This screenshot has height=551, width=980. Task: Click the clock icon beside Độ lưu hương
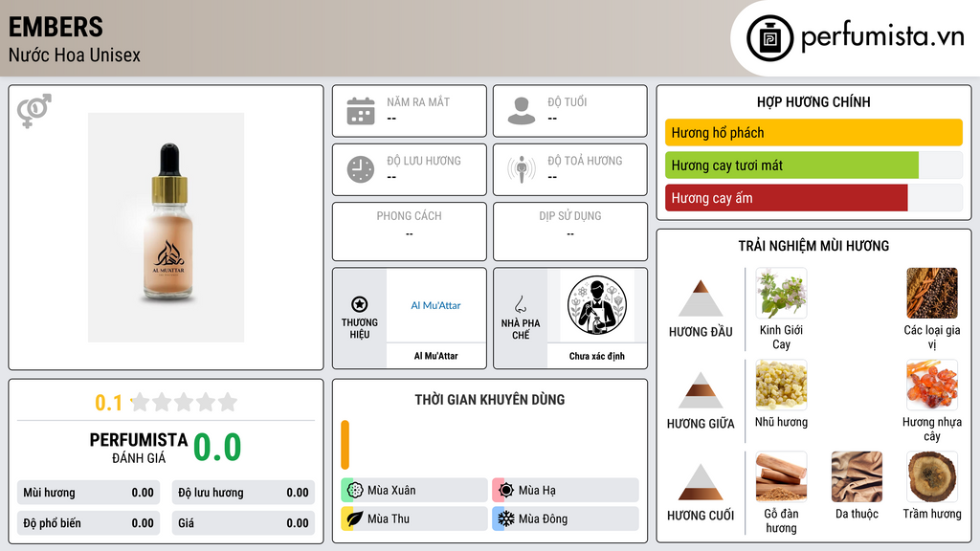(361, 169)
